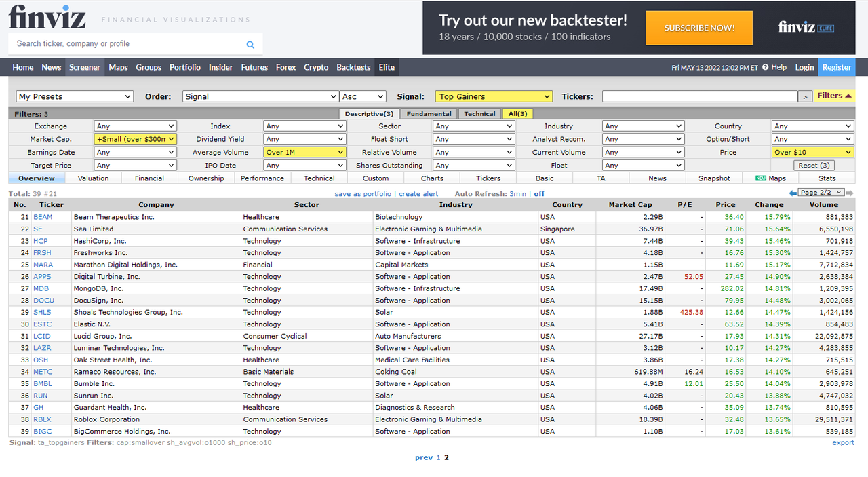Turn auto refresh off
868x477 pixels.
(539, 194)
